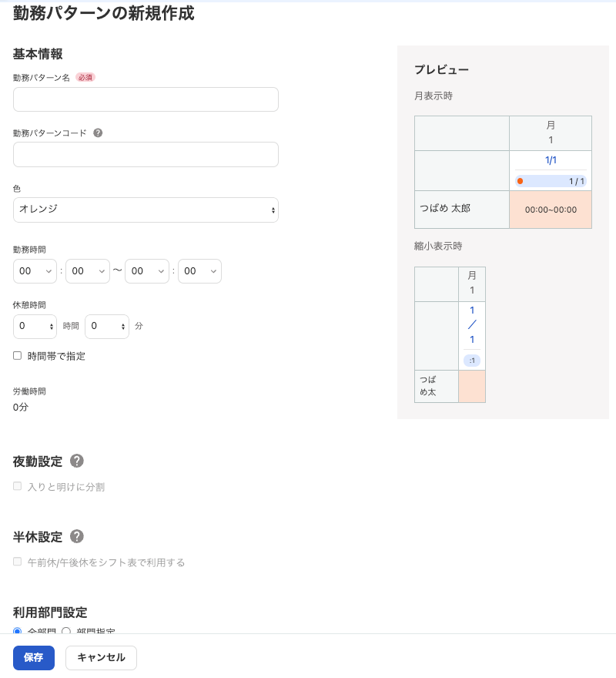Screen dimensions: 616x678
Task: Focus the 勤務パターンコード input field
Action: pyautogui.click(x=146, y=154)
